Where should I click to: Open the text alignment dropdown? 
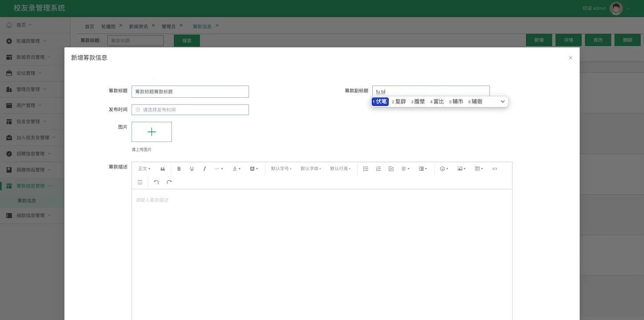(x=406, y=169)
